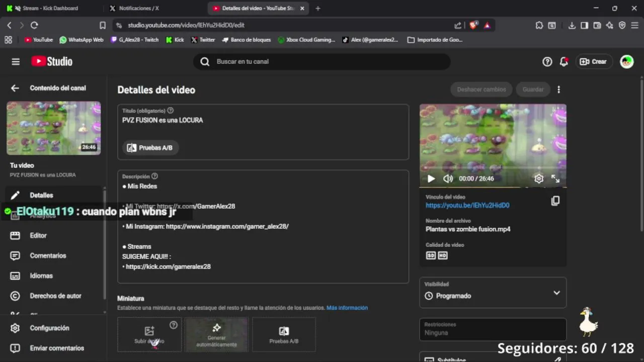Expand the Visibilidad Programado dropdown
This screenshot has width=644, height=362.
(x=493, y=293)
